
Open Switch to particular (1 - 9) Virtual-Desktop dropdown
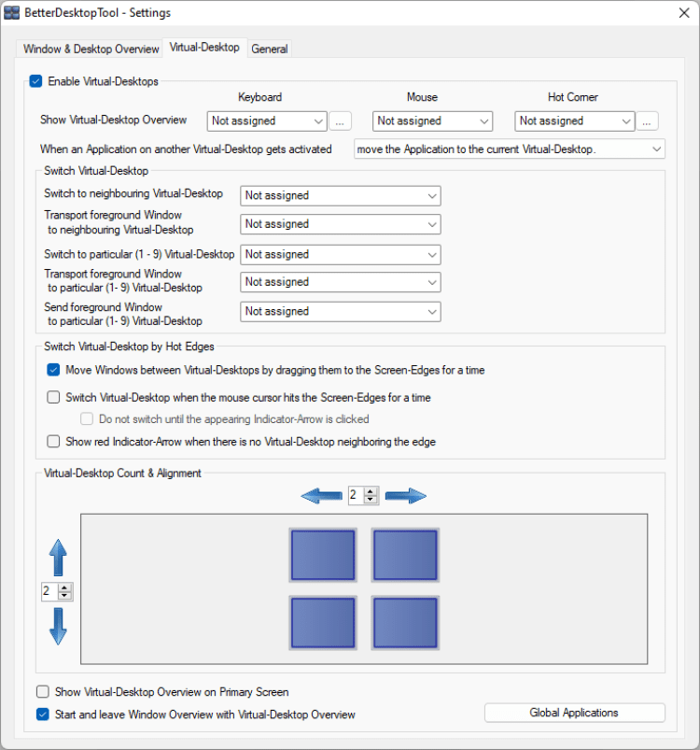(341, 254)
